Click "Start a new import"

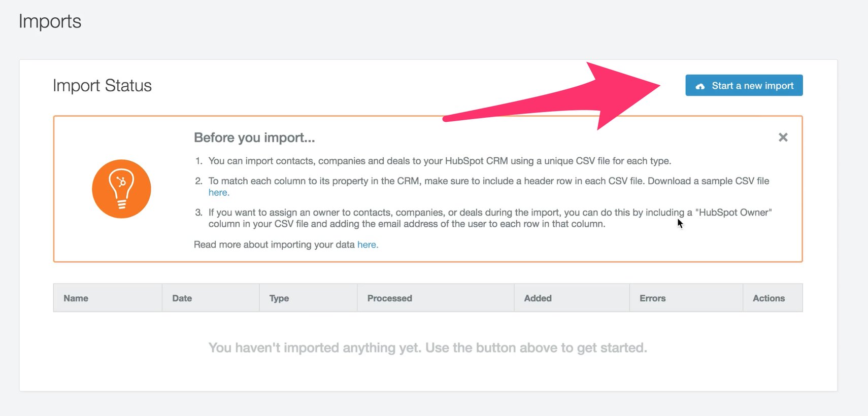coord(744,85)
